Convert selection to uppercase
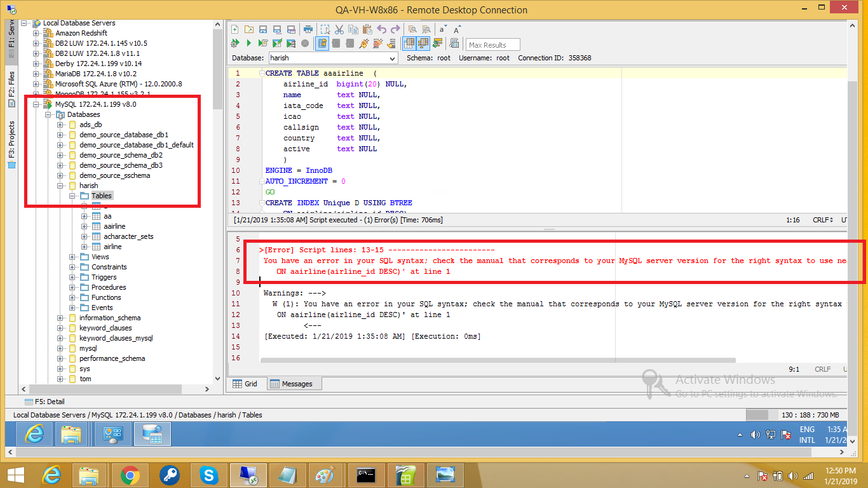Viewport: 868px width, 488px height. pos(456,29)
